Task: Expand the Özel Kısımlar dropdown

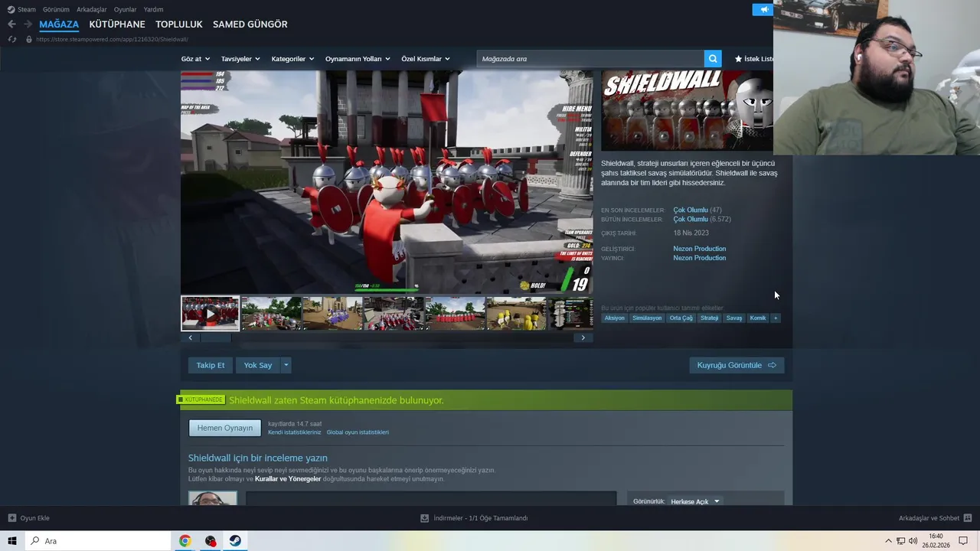Action: pos(426,59)
